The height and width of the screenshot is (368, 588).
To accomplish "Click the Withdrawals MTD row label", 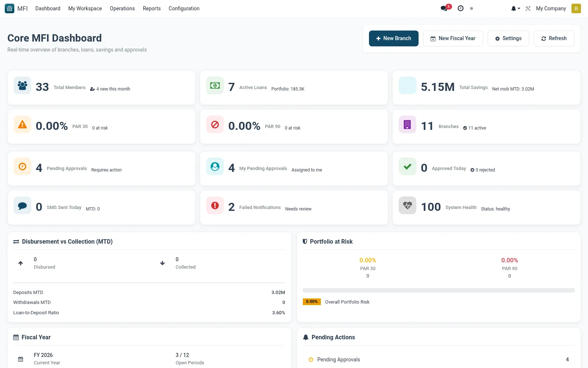I will [x=32, y=302].
